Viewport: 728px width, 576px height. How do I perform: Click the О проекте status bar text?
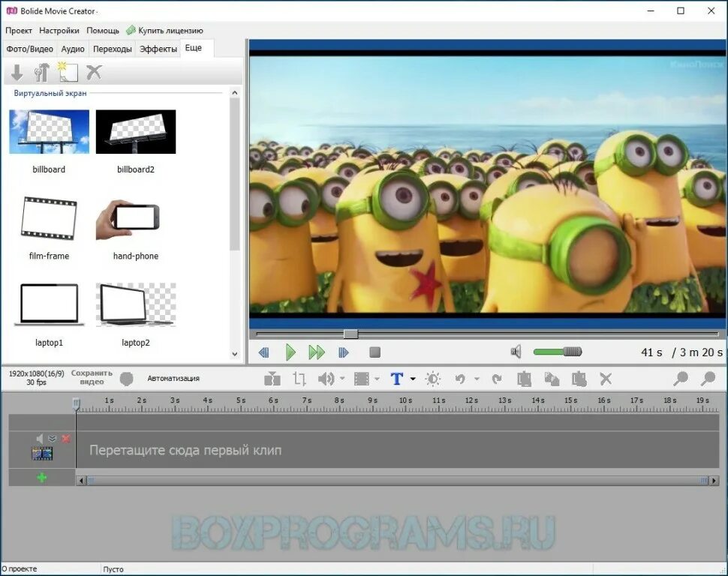[19, 568]
